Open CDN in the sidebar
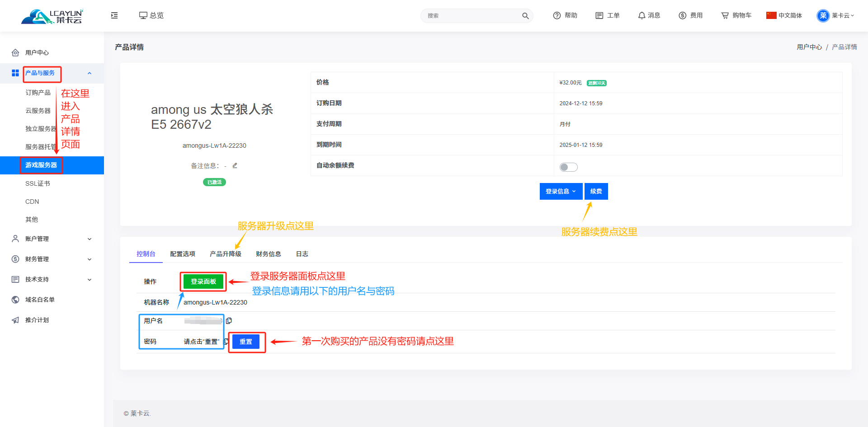The image size is (868, 427). pos(32,202)
